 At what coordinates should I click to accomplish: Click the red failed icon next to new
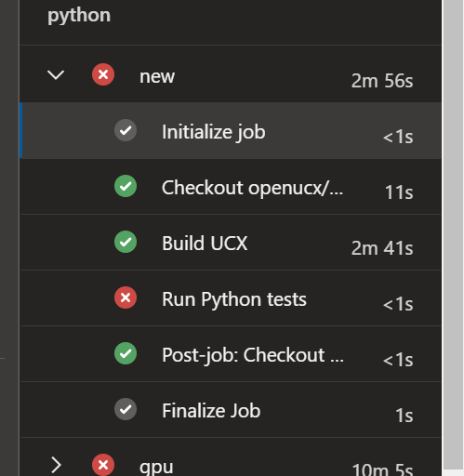coord(103,74)
